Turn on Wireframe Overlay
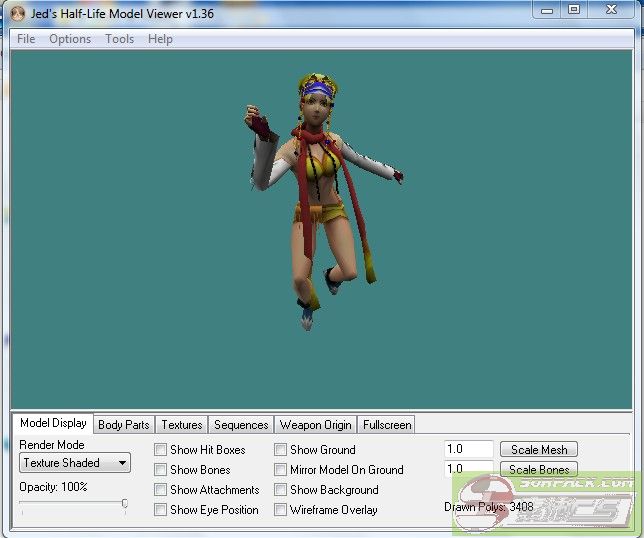The width and height of the screenshot is (644, 538). click(281, 510)
